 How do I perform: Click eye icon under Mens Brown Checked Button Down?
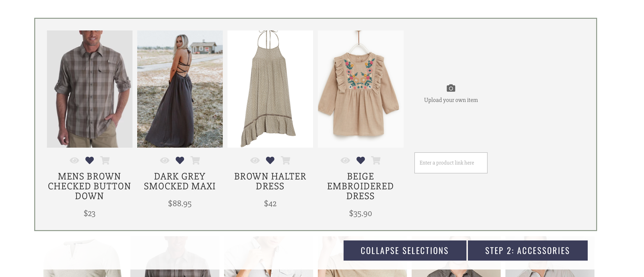click(74, 160)
